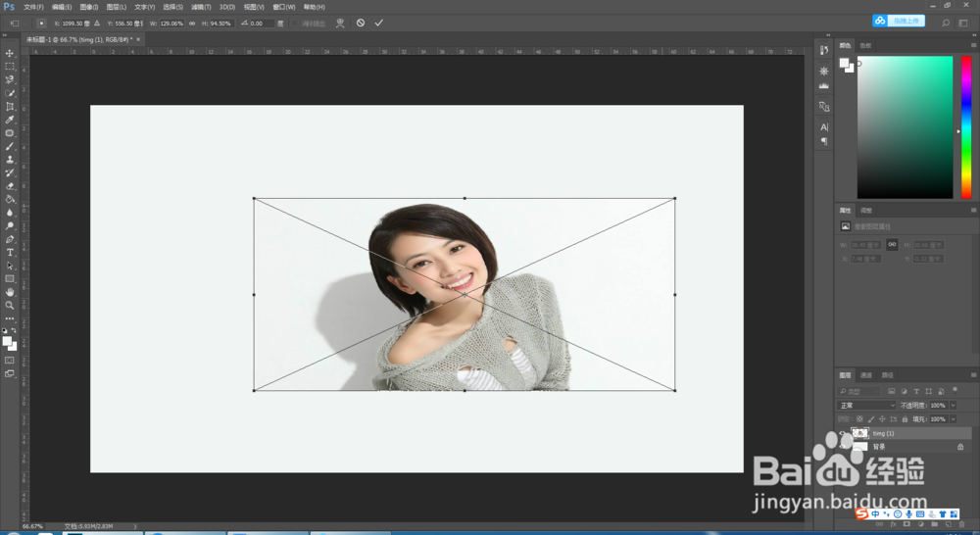Toggle visibility of timg (1) layer

pos(843,433)
